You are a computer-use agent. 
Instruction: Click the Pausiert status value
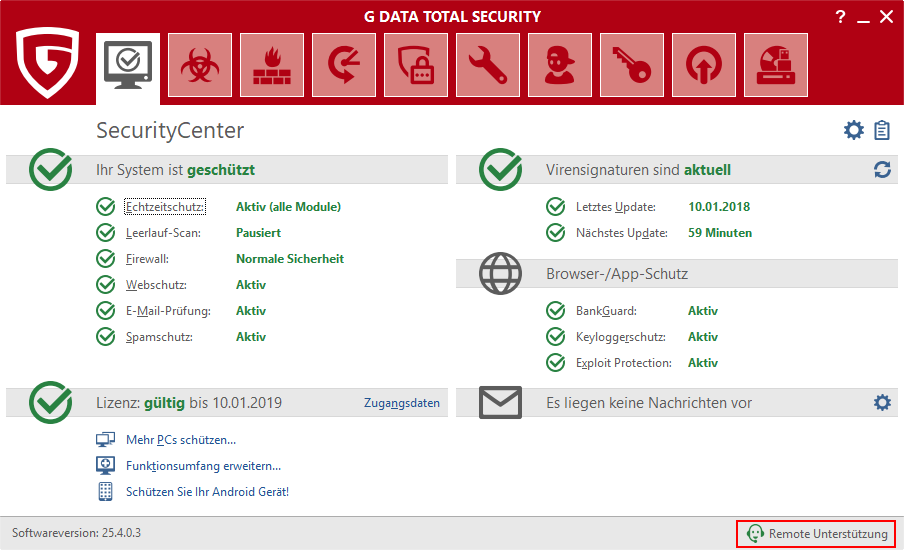click(x=258, y=233)
